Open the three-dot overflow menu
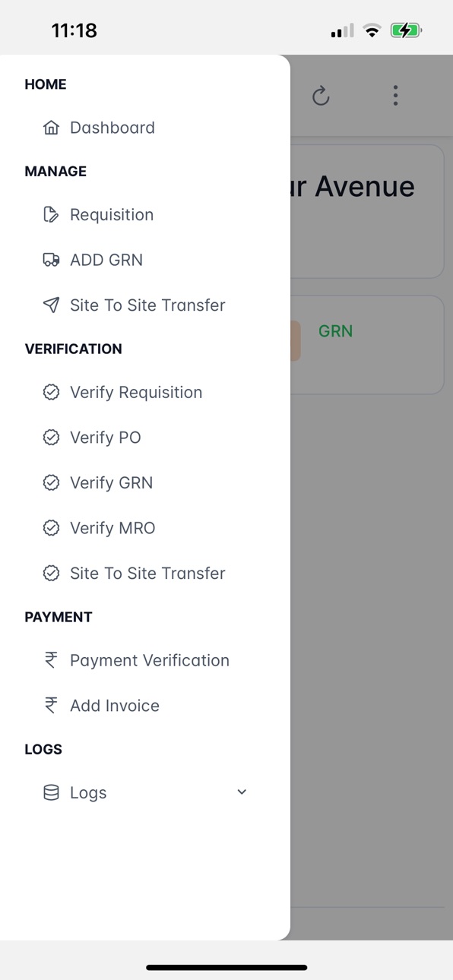 tap(395, 95)
